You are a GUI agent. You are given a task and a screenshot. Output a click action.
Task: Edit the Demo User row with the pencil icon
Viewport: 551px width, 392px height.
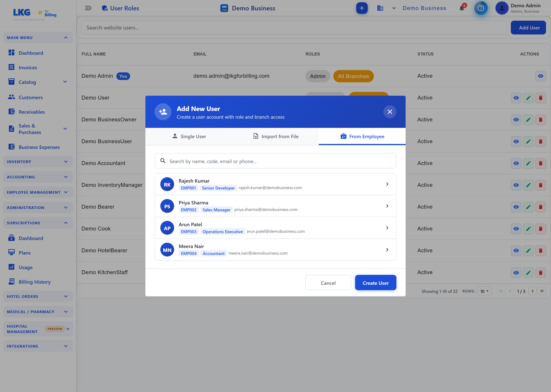528,98
